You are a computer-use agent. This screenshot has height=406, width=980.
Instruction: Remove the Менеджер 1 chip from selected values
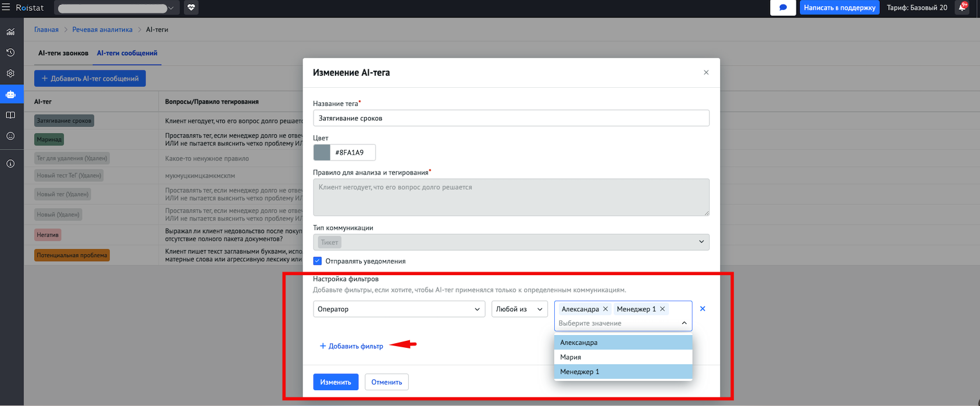point(662,309)
